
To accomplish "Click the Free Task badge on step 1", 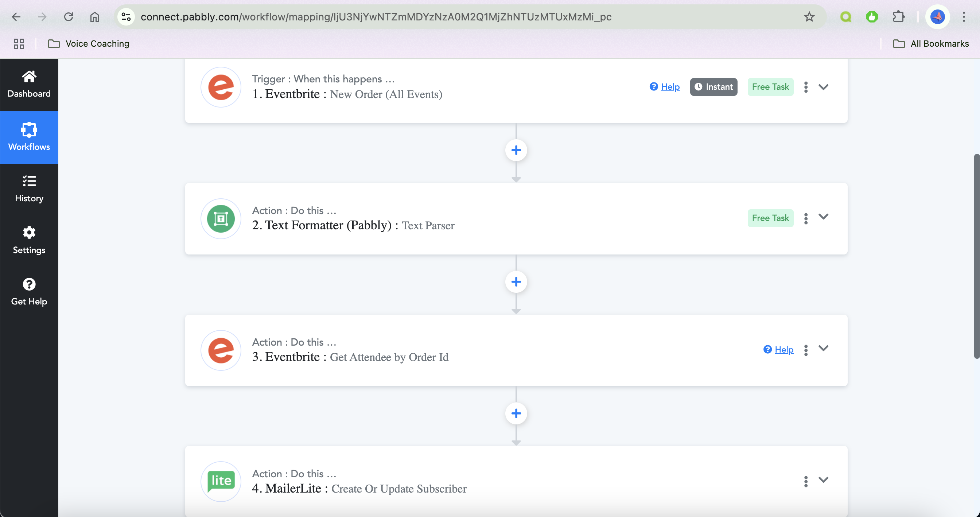I will coord(770,87).
